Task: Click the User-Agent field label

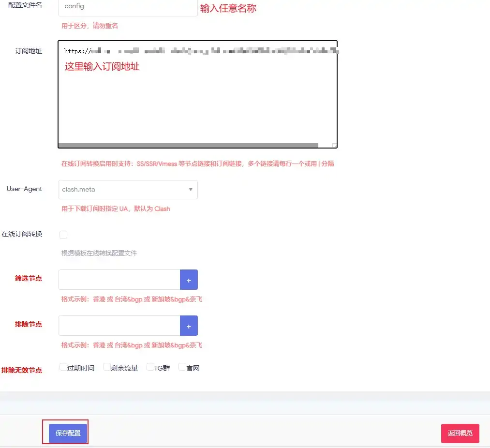Action: pyautogui.click(x=24, y=189)
